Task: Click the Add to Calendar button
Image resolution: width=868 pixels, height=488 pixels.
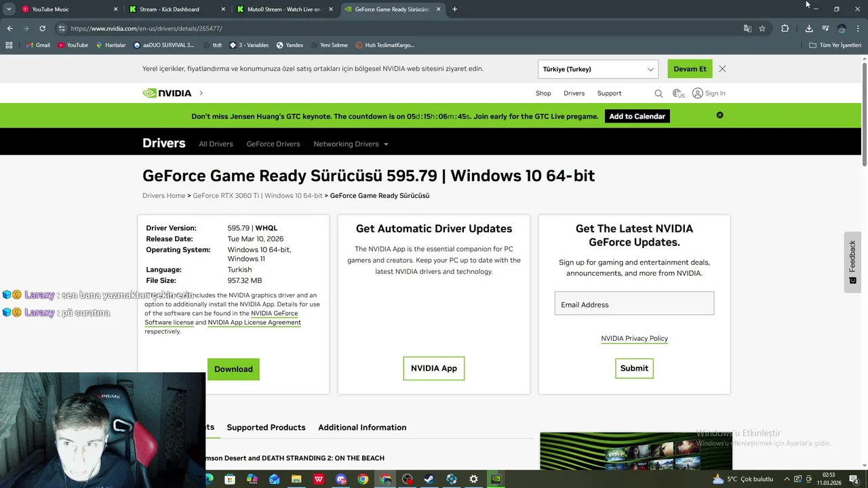Action: 637,117
